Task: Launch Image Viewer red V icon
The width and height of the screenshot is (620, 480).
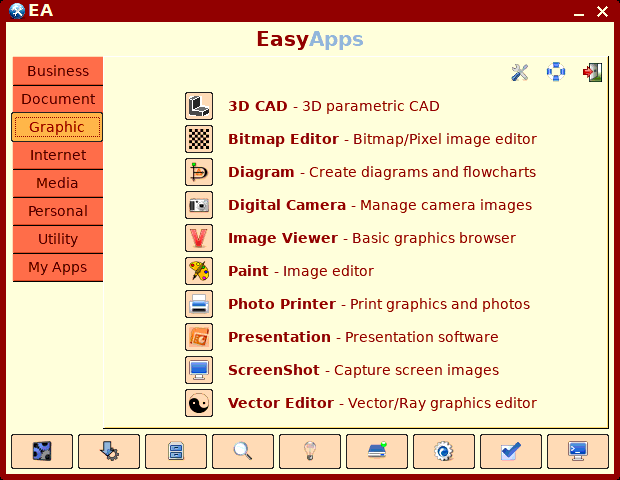Action: pyautogui.click(x=199, y=238)
